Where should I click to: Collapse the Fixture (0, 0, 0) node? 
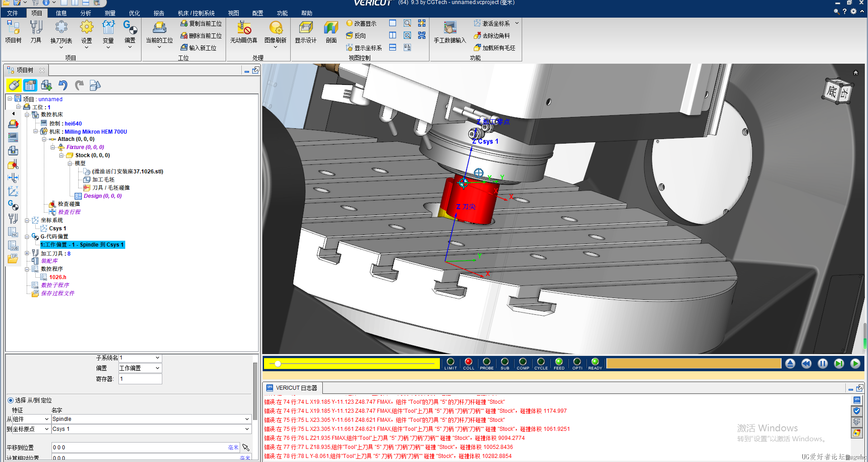tap(52, 147)
